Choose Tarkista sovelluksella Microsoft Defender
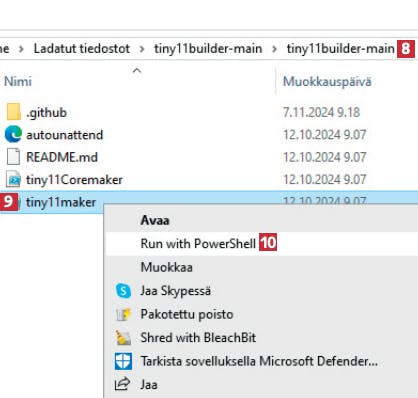 tap(259, 361)
